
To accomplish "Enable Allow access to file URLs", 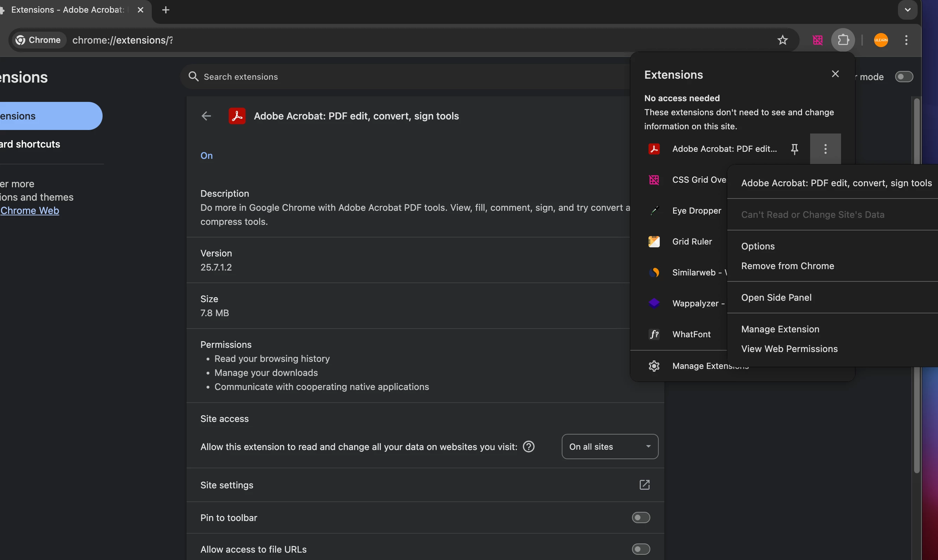I will pos(641,549).
